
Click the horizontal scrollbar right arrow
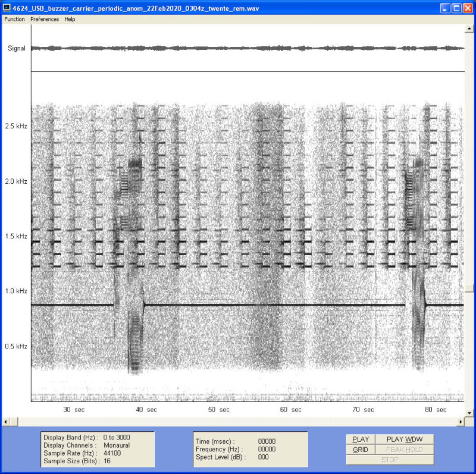pyautogui.click(x=461, y=422)
